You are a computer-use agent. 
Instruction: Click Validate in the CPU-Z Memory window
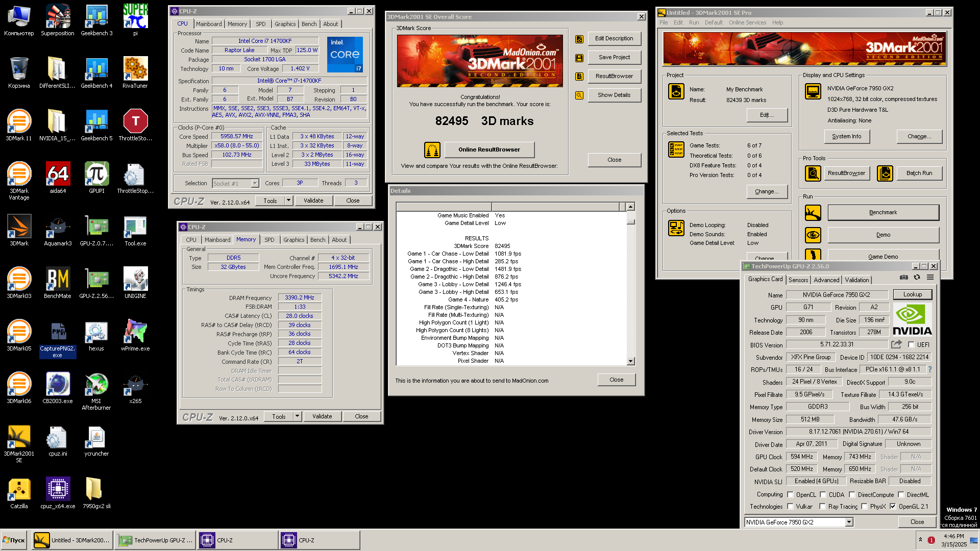click(x=322, y=416)
